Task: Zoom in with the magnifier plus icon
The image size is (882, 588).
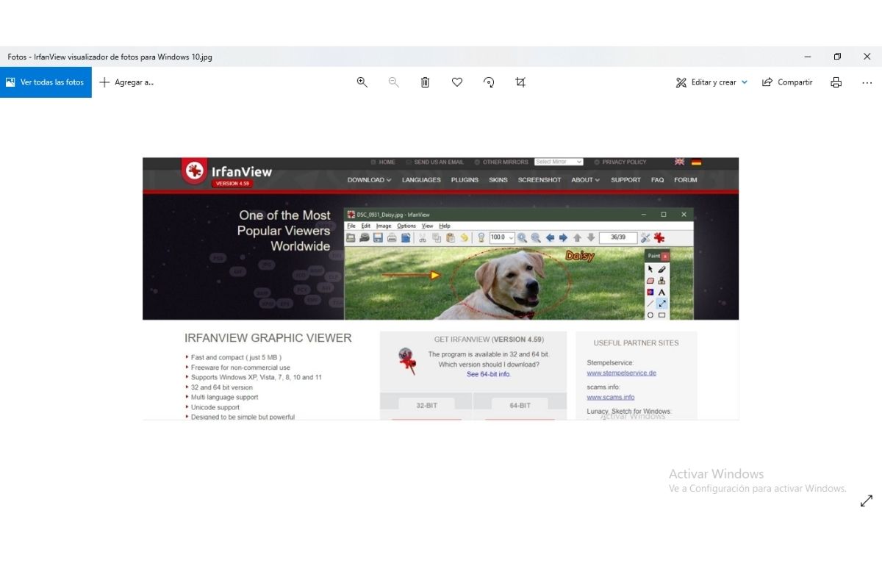Action: click(362, 82)
